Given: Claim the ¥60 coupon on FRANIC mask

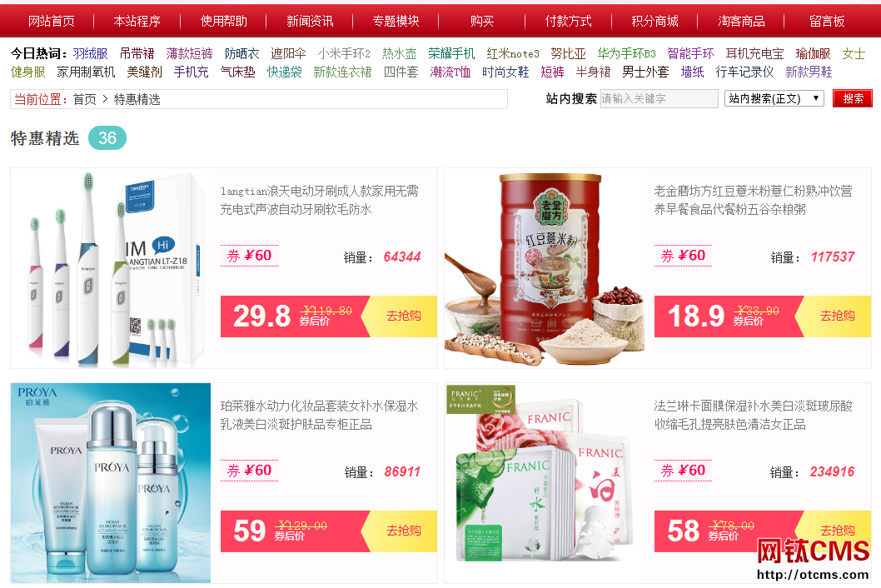Looking at the screenshot, I should tap(683, 471).
